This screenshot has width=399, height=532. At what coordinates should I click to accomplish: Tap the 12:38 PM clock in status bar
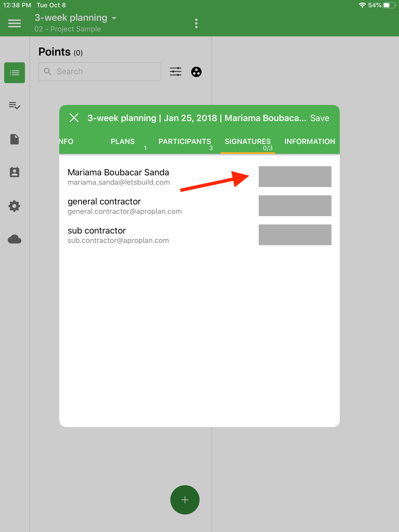[17, 5]
